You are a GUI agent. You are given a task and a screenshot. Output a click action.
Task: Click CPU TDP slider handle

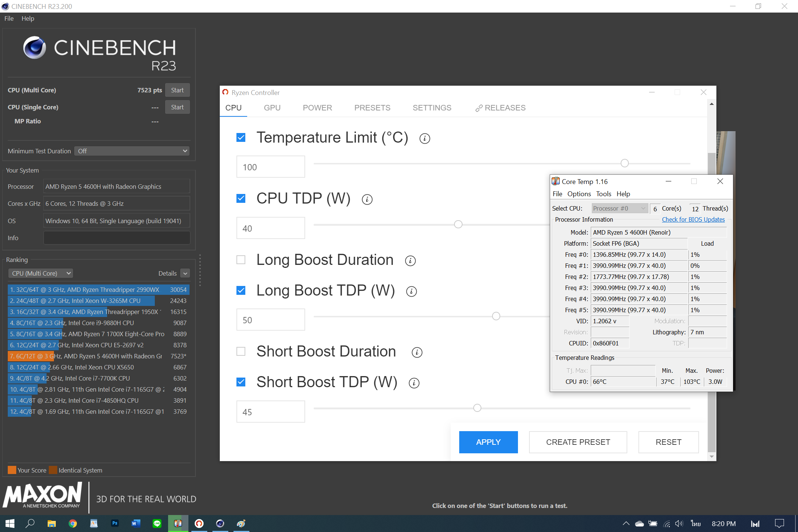(458, 224)
